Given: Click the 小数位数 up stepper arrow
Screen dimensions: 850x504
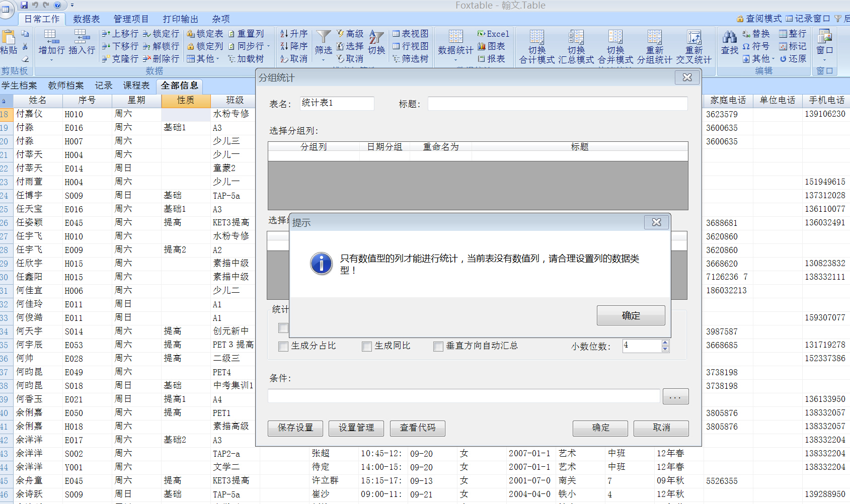Looking at the screenshot, I should coord(665,343).
